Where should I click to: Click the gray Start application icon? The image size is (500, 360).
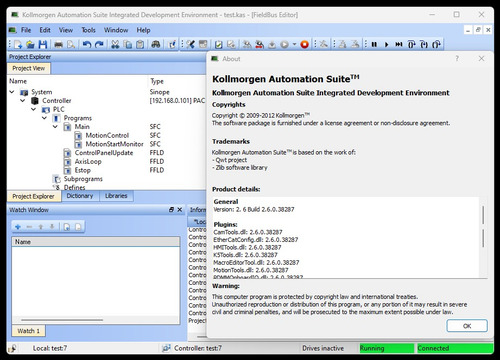(x=284, y=44)
